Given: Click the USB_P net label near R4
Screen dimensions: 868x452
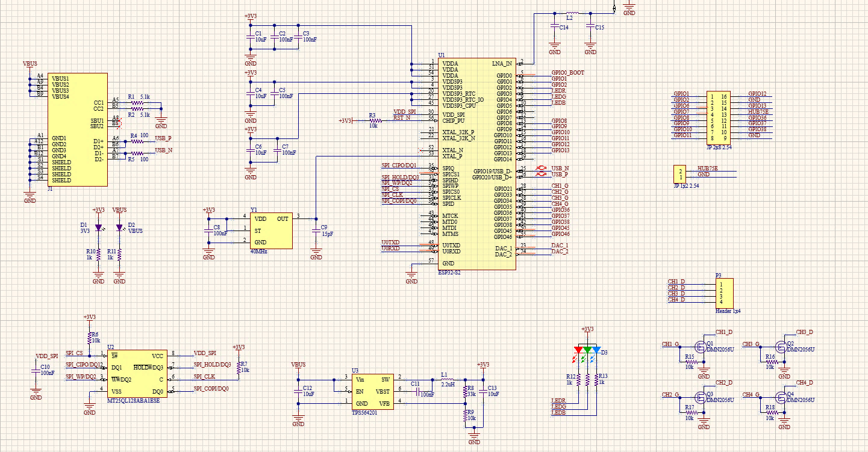Looking at the screenshot, I should pos(163,138).
